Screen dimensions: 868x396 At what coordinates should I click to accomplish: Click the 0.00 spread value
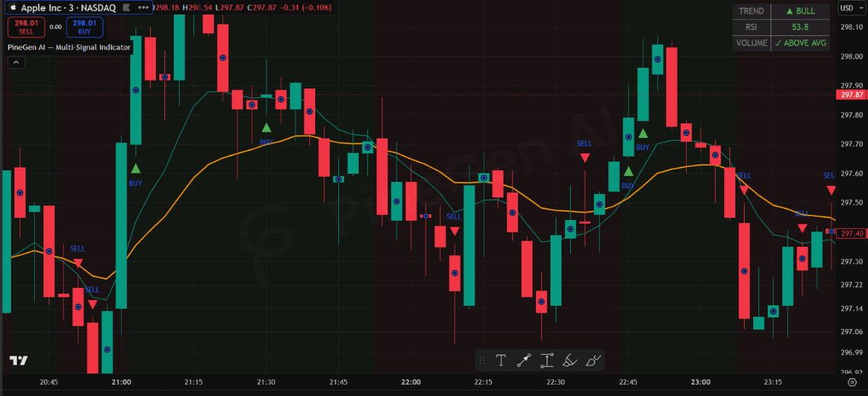coord(56,27)
